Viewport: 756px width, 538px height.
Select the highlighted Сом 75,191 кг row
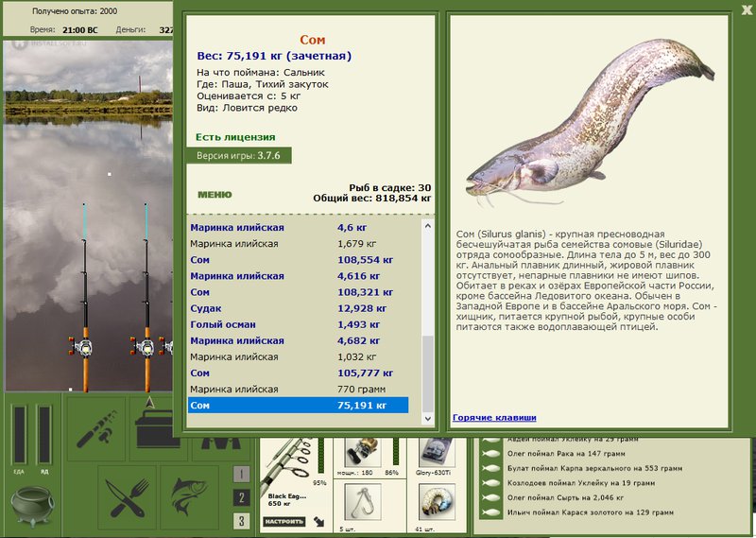(298, 406)
